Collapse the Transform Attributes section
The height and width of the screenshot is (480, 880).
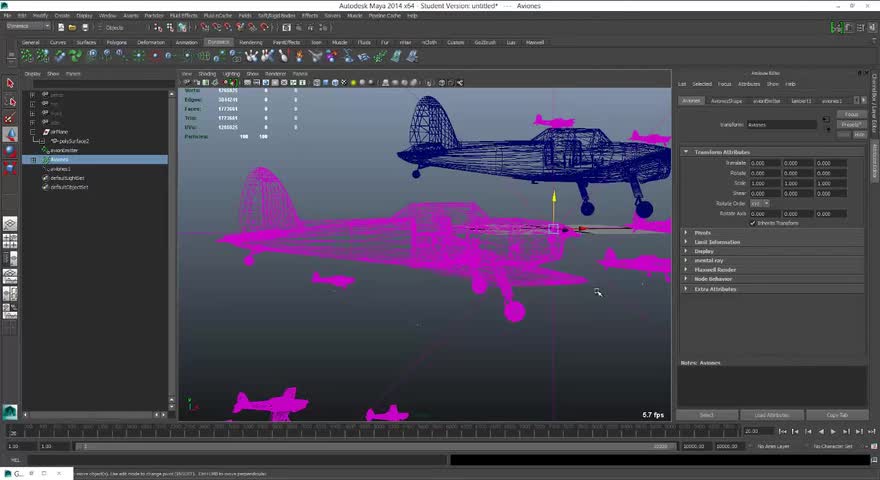tap(686, 152)
